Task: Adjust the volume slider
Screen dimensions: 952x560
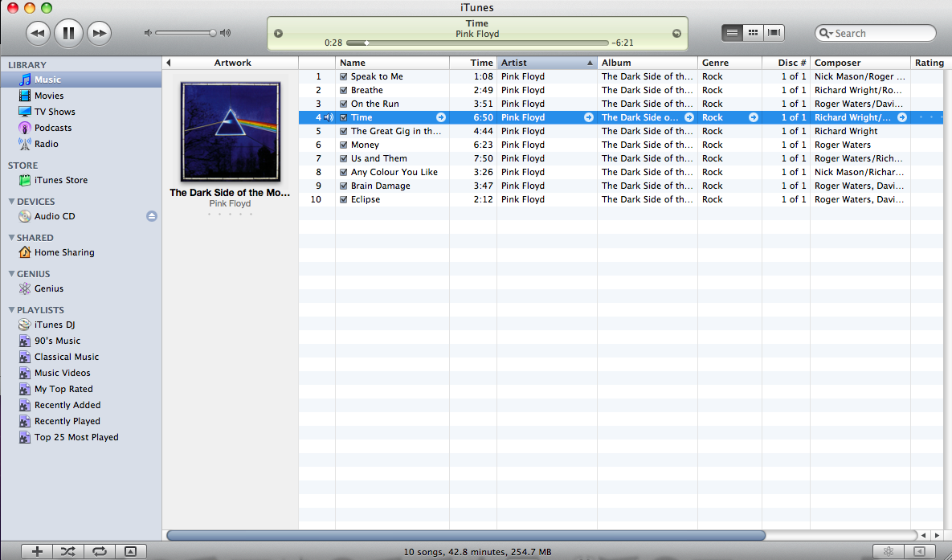Action: coord(186,33)
